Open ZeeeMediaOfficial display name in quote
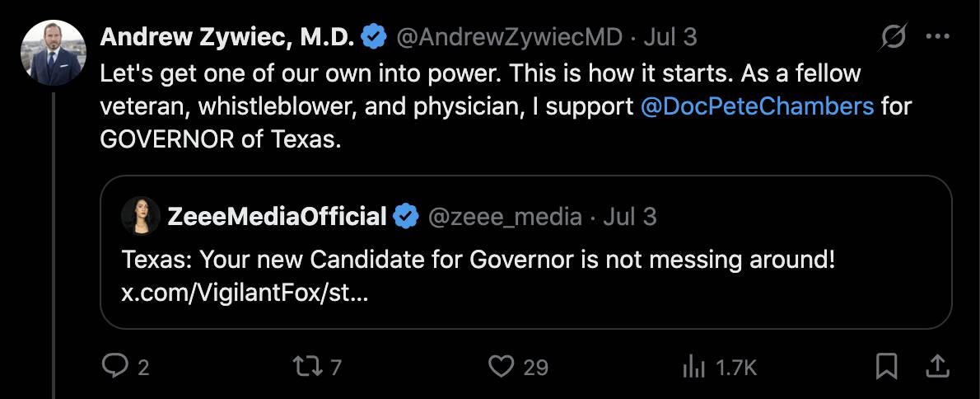The image size is (980, 399). point(278,216)
